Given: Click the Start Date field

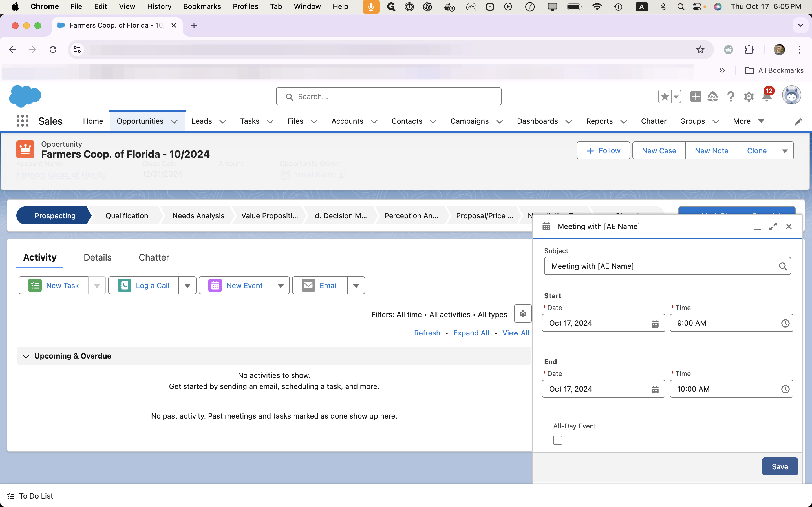Looking at the screenshot, I should [x=603, y=323].
